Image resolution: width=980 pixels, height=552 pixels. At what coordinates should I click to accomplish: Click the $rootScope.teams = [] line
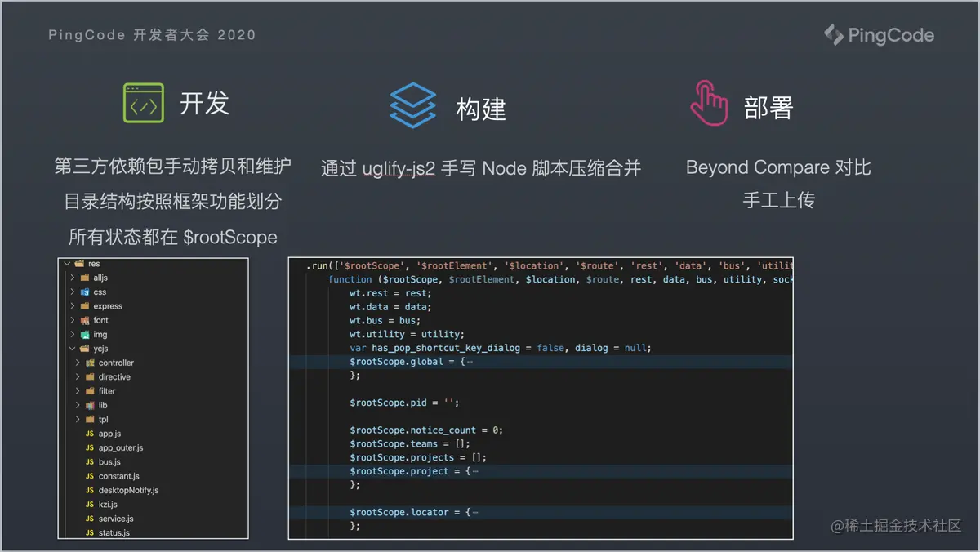[x=410, y=443]
